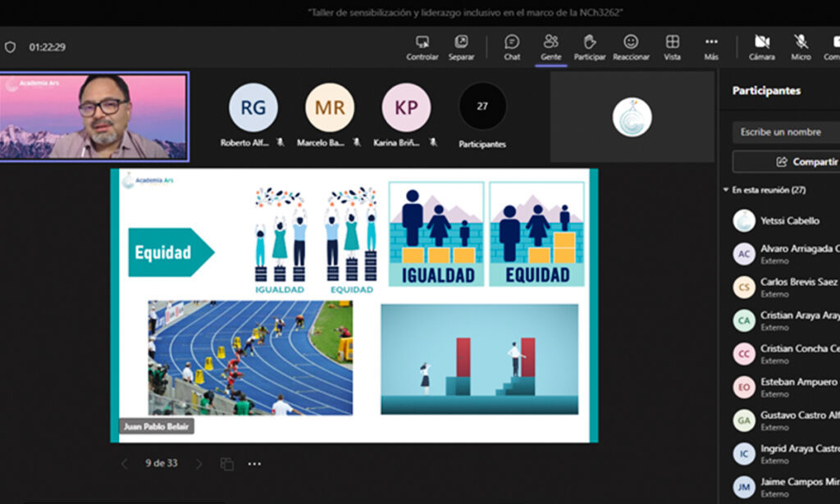This screenshot has height=504, width=840.
Task: Open the slide grid view icon
Action: click(226, 464)
